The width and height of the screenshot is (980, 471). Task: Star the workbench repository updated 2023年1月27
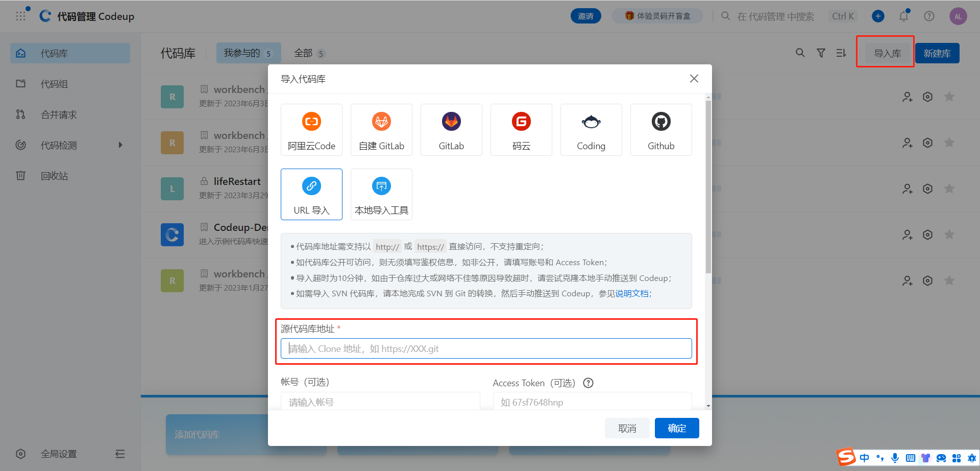point(949,281)
